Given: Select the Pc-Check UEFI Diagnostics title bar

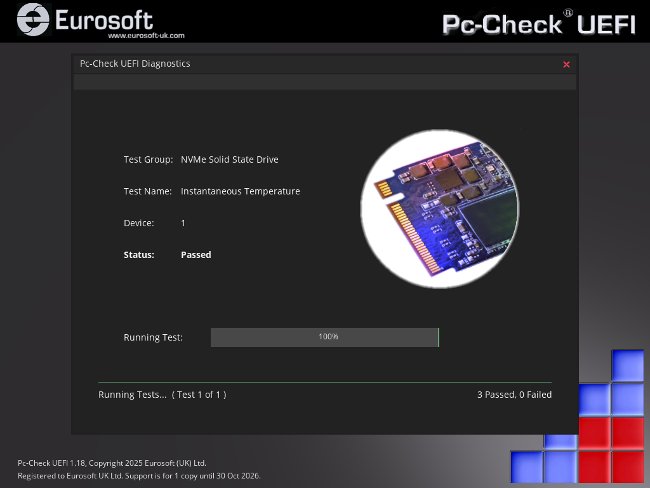Looking at the screenshot, I should pyautogui.click(x=300, y=64).
